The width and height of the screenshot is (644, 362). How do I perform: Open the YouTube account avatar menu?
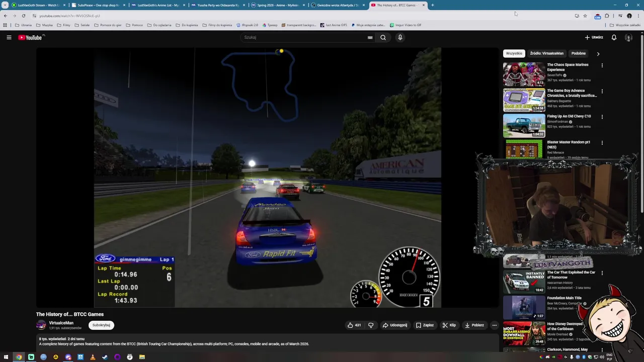click(x=628, y=37)
